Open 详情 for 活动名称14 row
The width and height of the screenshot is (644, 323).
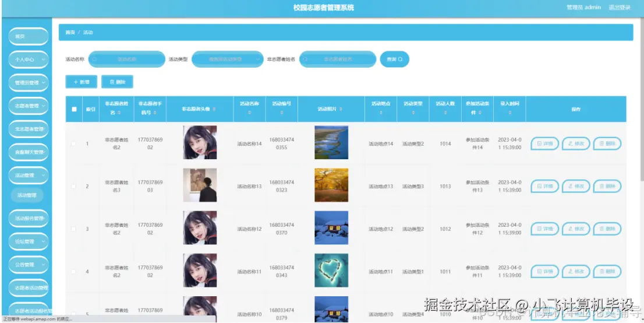[x=545, y=143]
